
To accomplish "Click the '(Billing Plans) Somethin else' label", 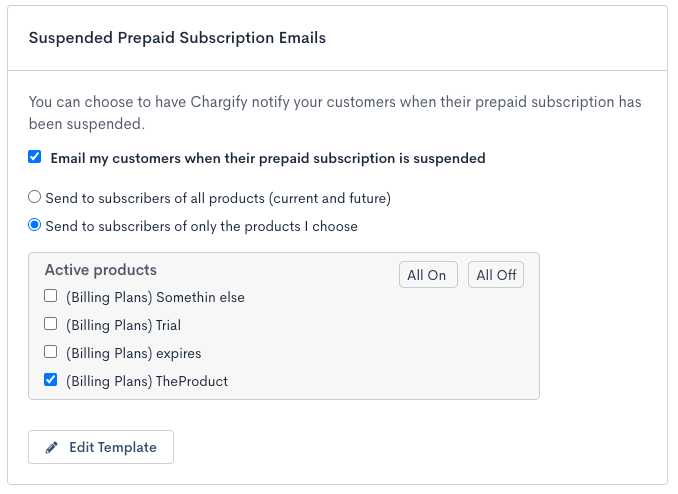I will [x=155, y=297].
